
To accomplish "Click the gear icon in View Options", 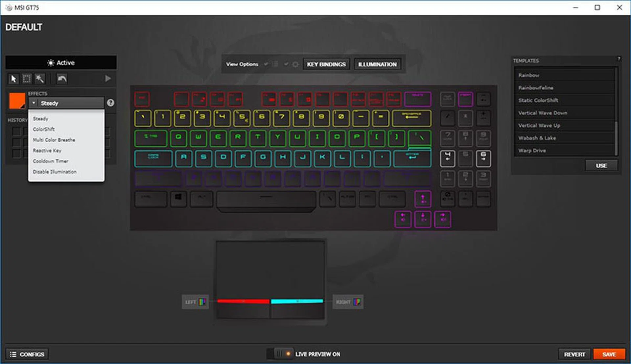I will coord(295,64).
